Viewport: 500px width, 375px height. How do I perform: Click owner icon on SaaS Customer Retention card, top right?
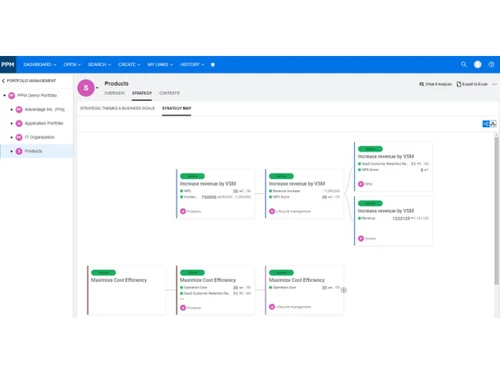361,184
